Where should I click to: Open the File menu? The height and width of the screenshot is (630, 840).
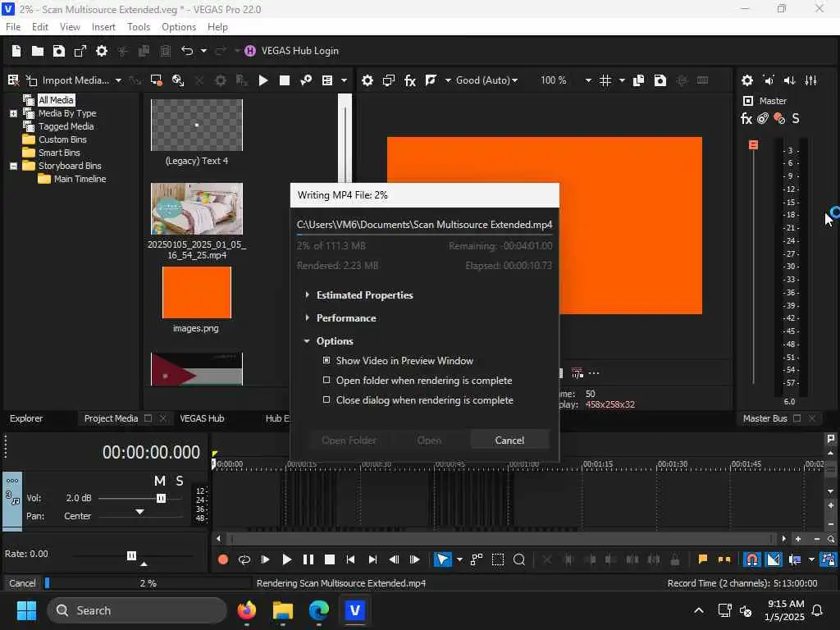tap(13, 27)
